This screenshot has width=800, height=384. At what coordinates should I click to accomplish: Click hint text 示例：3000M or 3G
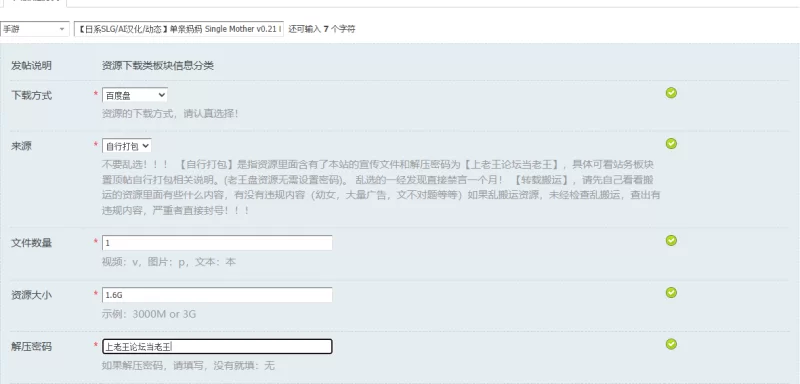point(149,314)
